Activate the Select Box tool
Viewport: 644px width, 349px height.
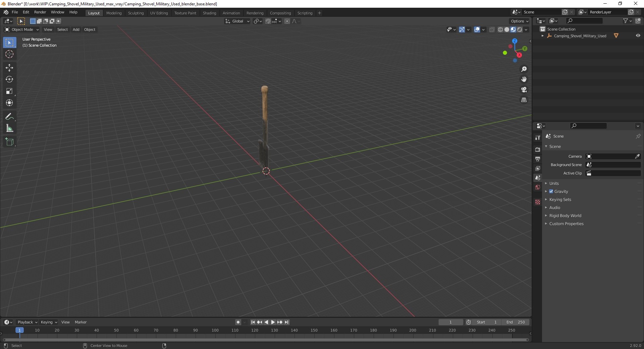[x=9, y=43]
